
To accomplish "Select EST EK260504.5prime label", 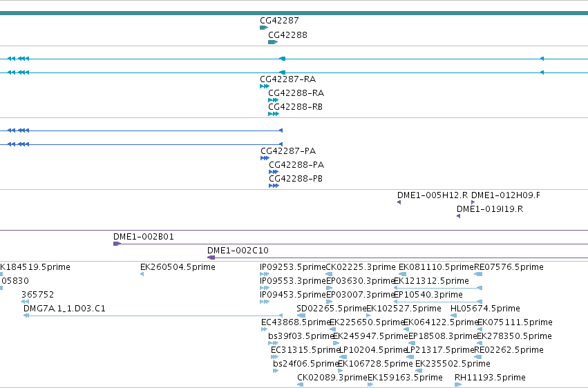I will [178, 267].
